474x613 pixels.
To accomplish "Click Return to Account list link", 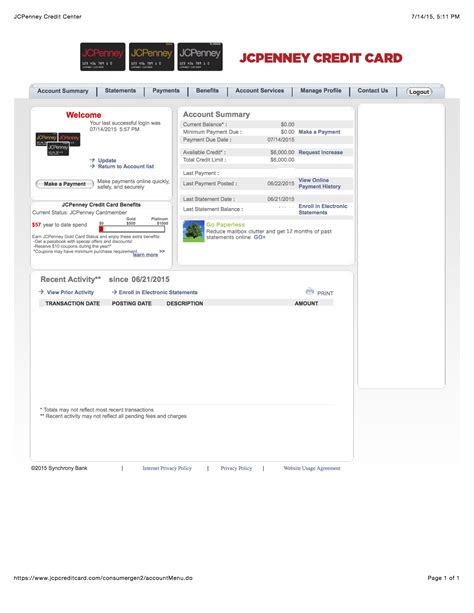I will (x=126, y=166).
